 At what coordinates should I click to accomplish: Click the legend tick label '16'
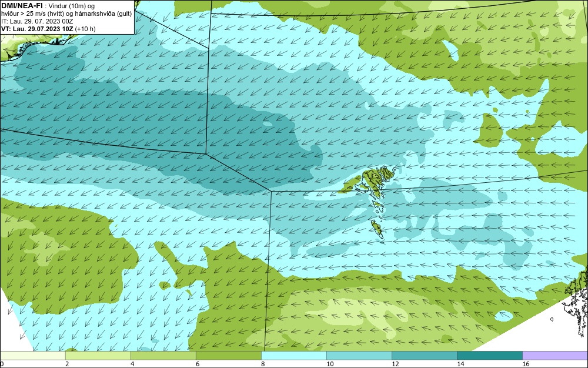pos(526,364)
